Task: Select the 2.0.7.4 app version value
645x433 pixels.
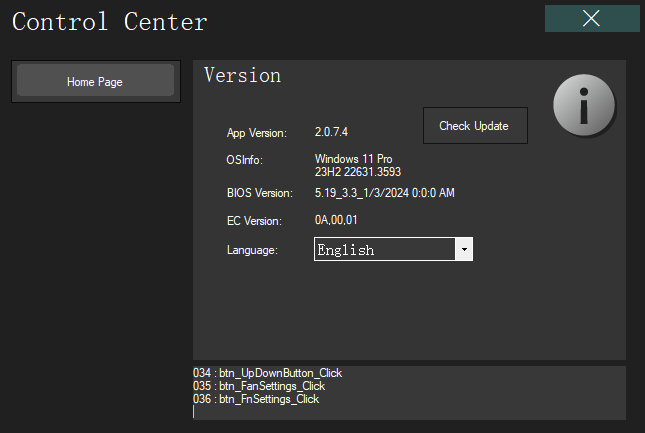Action: click(x=331, y=132)
